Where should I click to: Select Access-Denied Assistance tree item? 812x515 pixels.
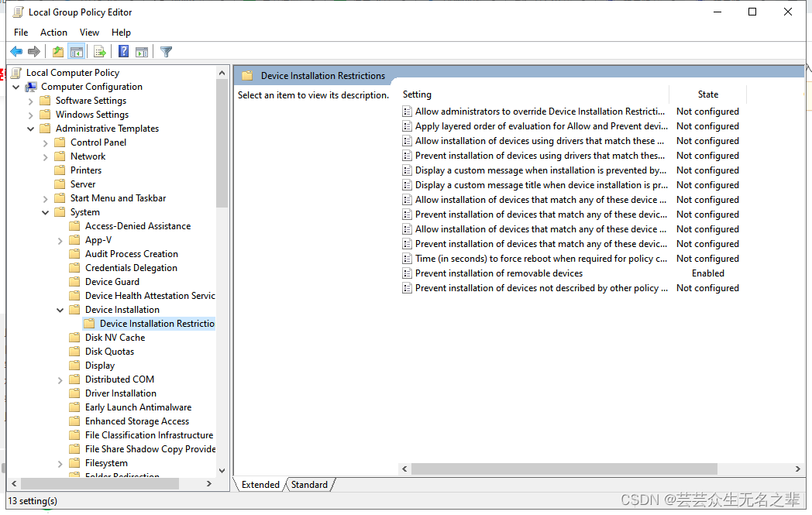pyautogui.click(x=138, y=226)
